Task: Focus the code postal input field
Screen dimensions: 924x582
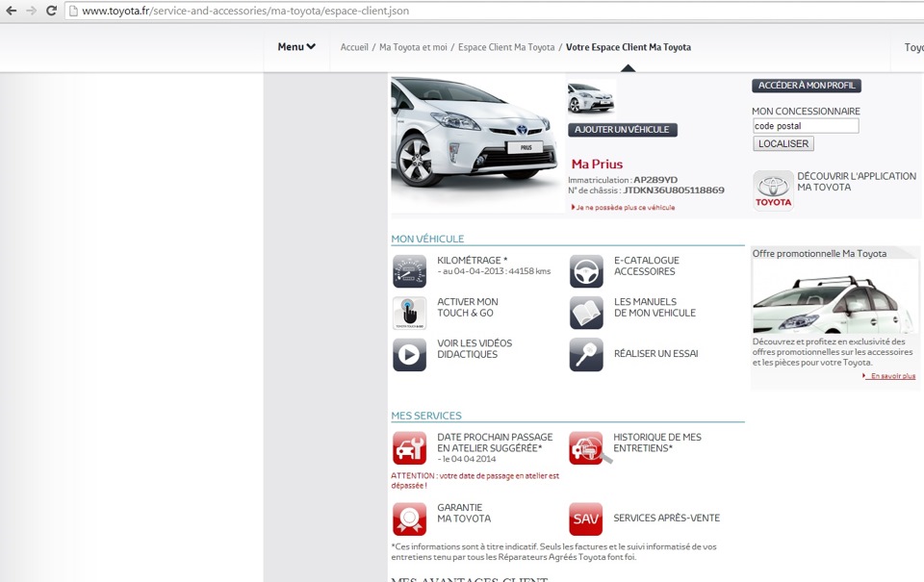Action: pos(806,125)
